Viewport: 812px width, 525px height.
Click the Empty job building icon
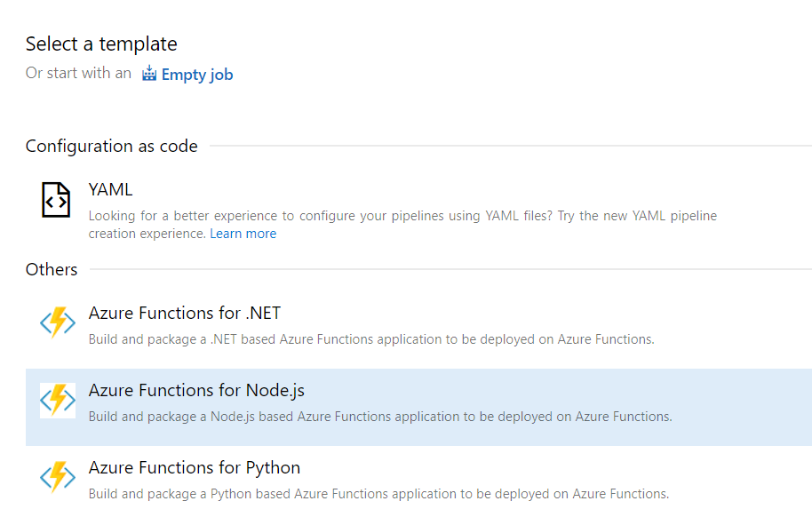(149, 74)
